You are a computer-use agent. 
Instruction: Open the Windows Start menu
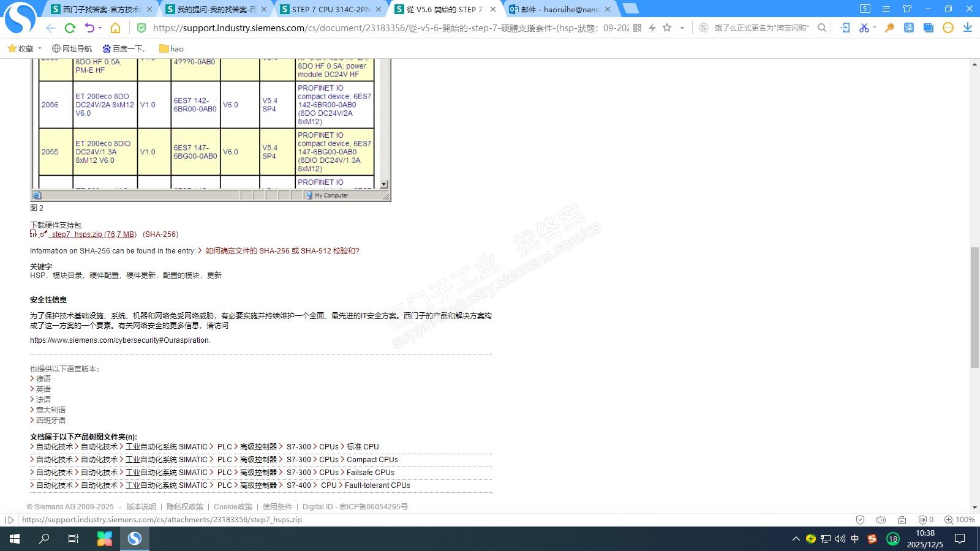click(x=15, y=539)
